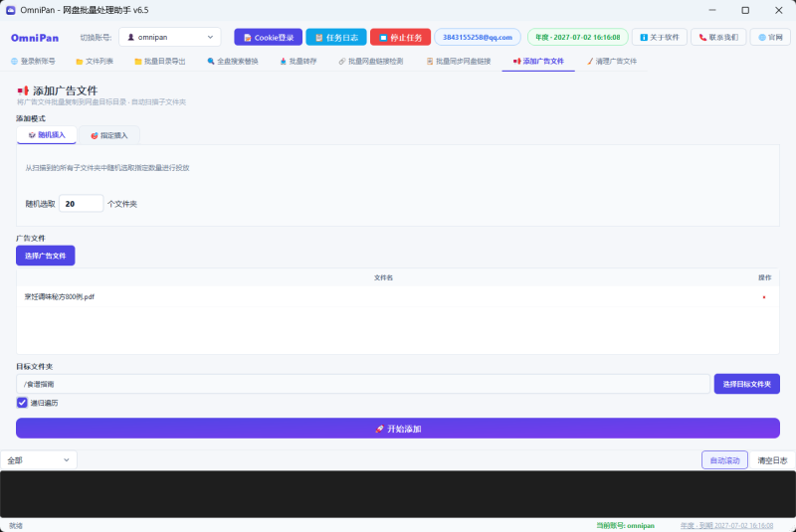This screenshot has width=796, height=532.
Task: Visit the 官网 website button
Action: click(770, 37)
